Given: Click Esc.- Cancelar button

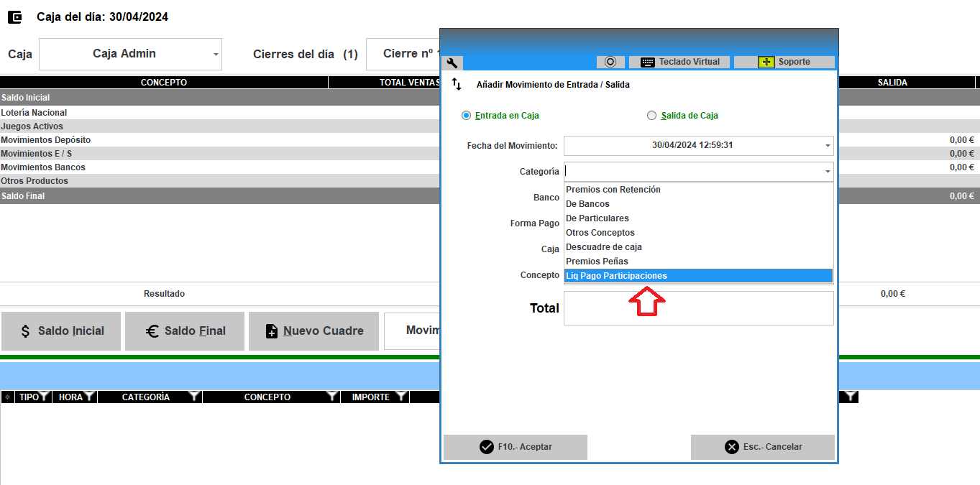Looking at the screenshot, I should click(763, 447).
